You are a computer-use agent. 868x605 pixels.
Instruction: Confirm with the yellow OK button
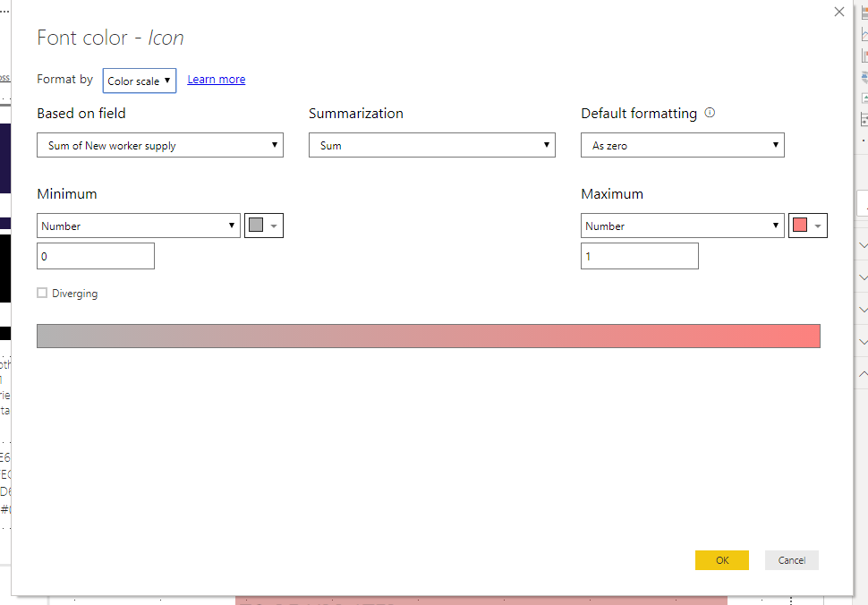point(722,560)
